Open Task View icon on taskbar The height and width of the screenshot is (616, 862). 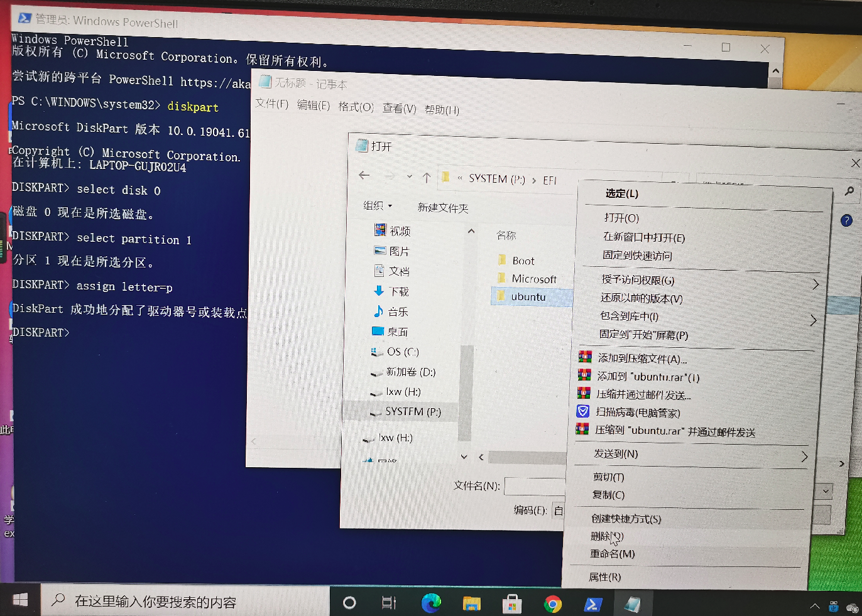(389, 603)
